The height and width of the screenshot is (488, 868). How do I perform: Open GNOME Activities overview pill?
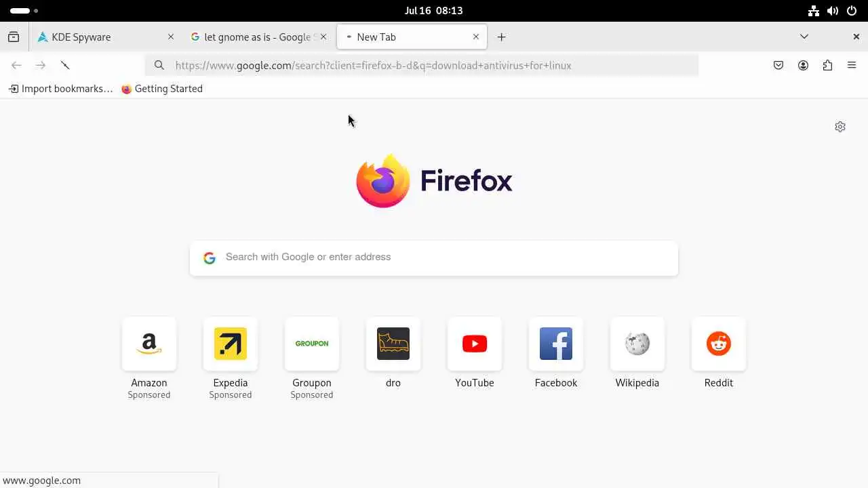coord(24,11)
